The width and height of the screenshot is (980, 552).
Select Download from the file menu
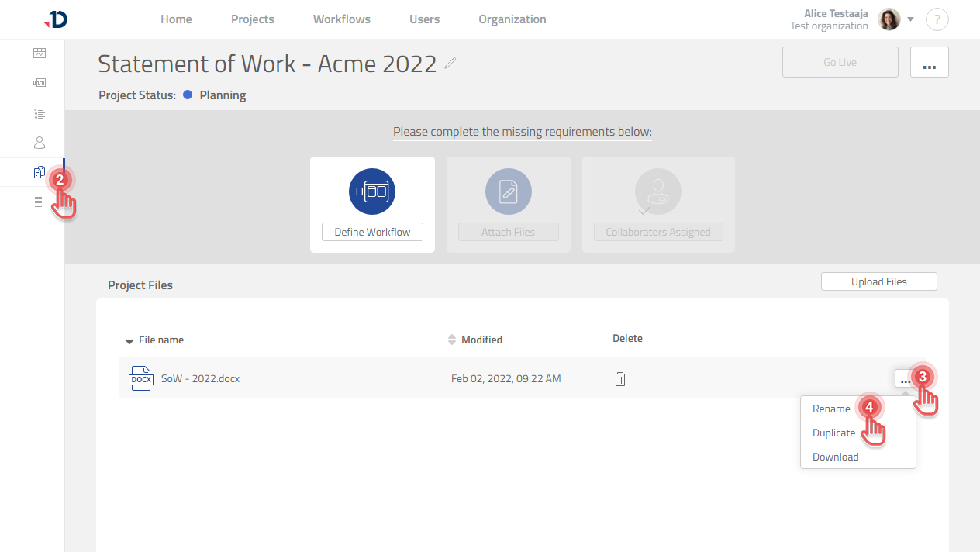pos(835,457)
